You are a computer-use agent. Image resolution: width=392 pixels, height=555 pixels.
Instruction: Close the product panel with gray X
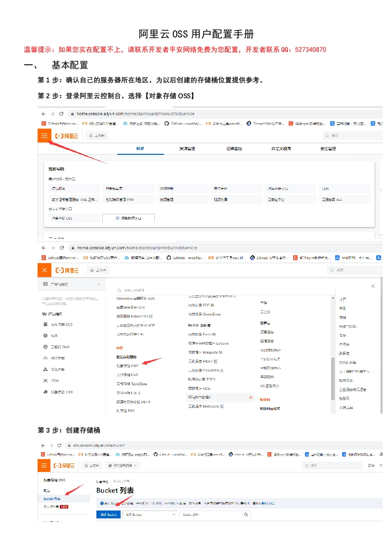(x=373, y=286)
